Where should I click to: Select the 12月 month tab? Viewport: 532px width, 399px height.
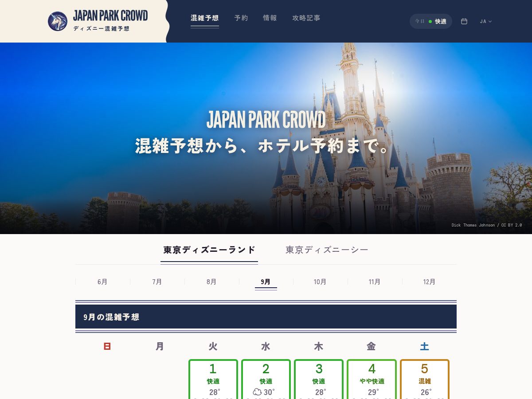click(429, 282)
